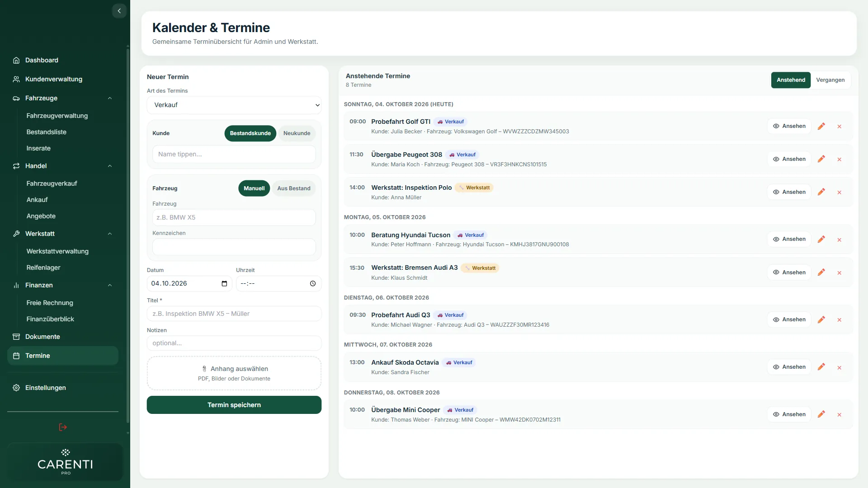Open Dashboard in the sidebar
Screen dimensions: 868x488
63,60
